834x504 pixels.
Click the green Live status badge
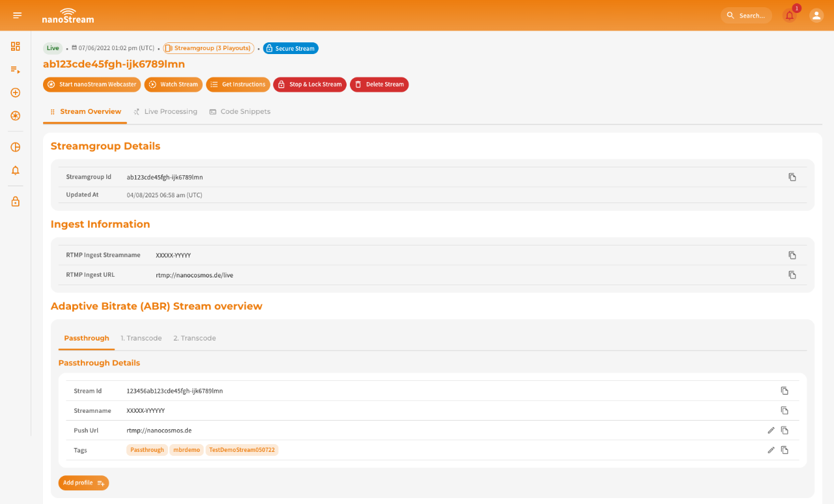pos(53,48)
